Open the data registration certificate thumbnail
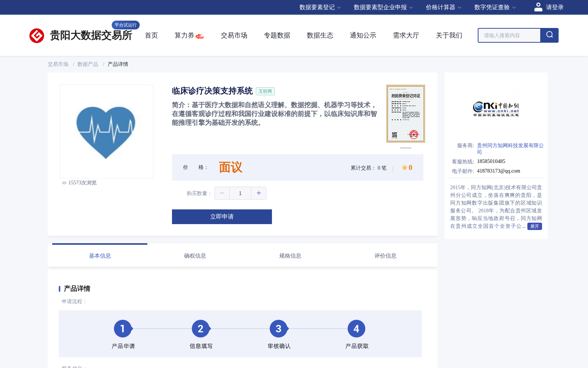 coord(406,114)
